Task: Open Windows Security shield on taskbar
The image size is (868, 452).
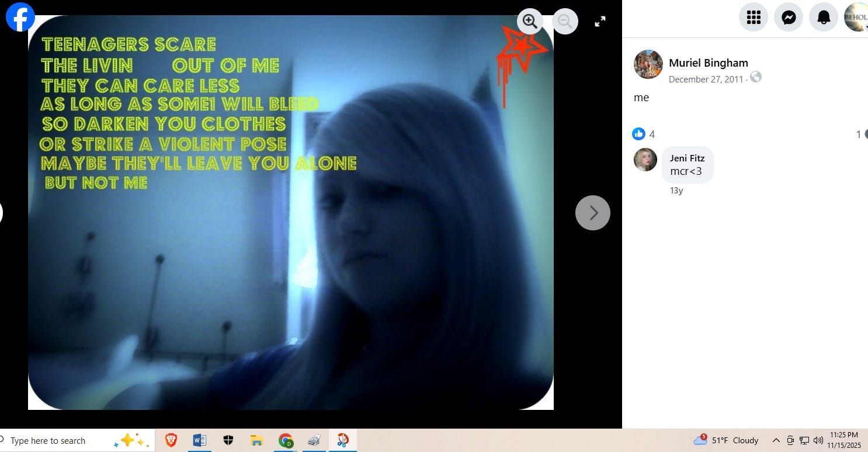Action: point(228,440)
